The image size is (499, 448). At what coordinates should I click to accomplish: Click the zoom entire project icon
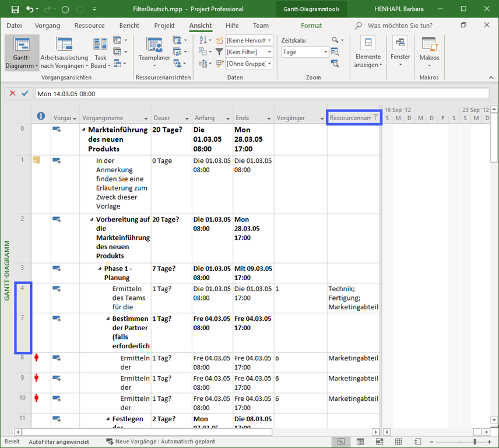(x=335, y=52)
